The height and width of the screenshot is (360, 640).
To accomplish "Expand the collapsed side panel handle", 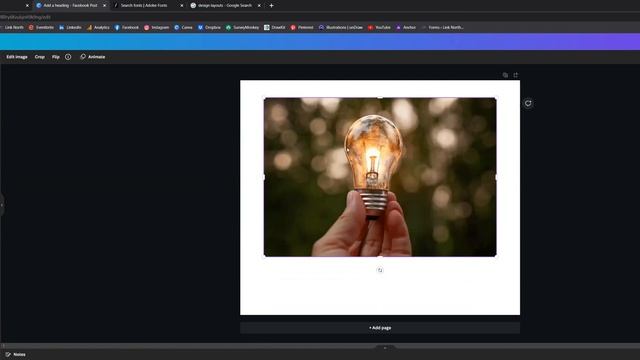I will pyautogui.click(x=2, y=204).
